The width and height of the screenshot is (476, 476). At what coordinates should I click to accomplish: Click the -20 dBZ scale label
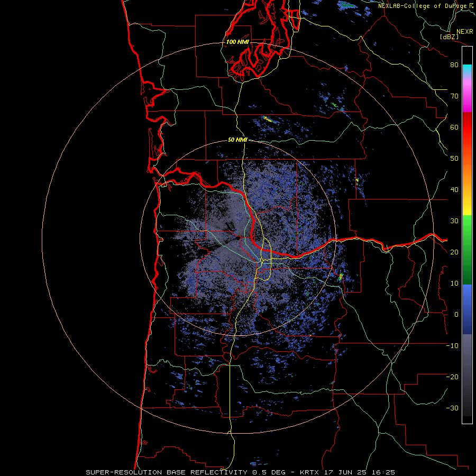[452, 377]
